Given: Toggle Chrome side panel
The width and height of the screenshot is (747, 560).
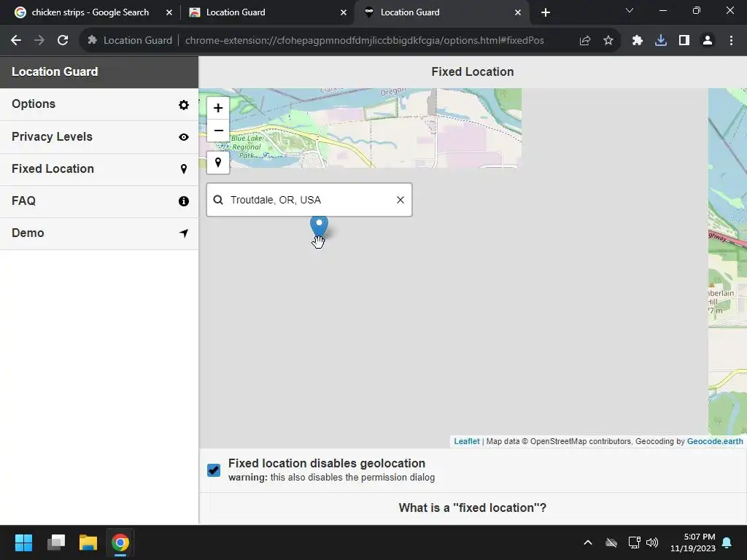Looking at the screenshot, I should click(684, 41).
